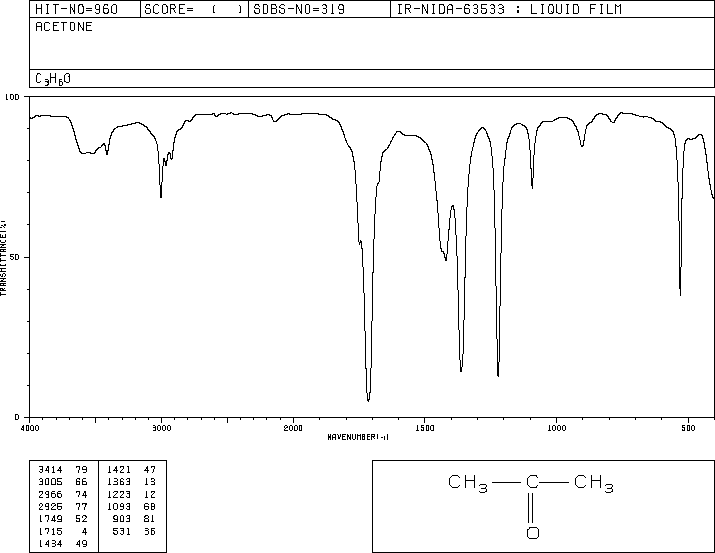Select the compound name ACETONE

(64, 27)
